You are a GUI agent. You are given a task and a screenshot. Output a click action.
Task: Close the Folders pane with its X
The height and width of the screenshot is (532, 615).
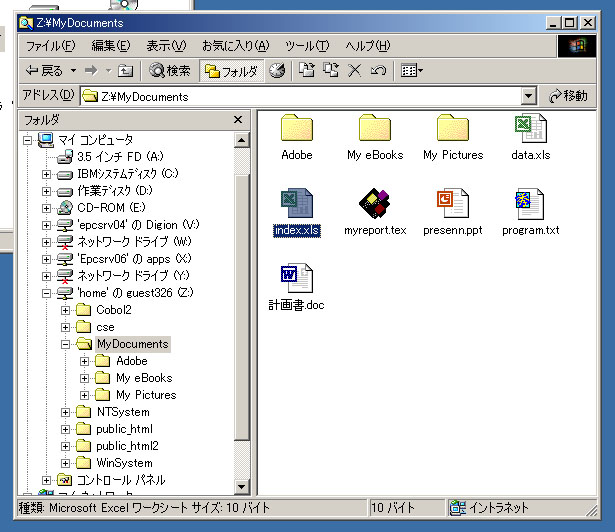238,120
